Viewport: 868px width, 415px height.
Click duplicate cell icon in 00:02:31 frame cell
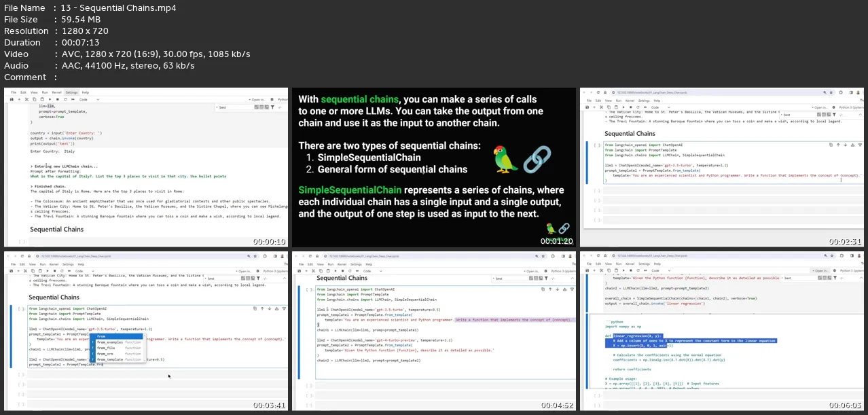(831, 145)
